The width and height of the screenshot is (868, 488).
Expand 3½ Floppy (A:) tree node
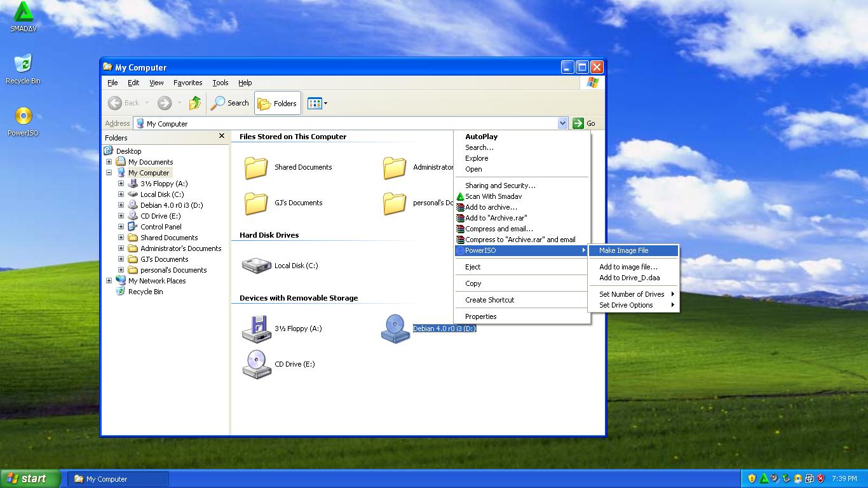[x=121, y=184]
